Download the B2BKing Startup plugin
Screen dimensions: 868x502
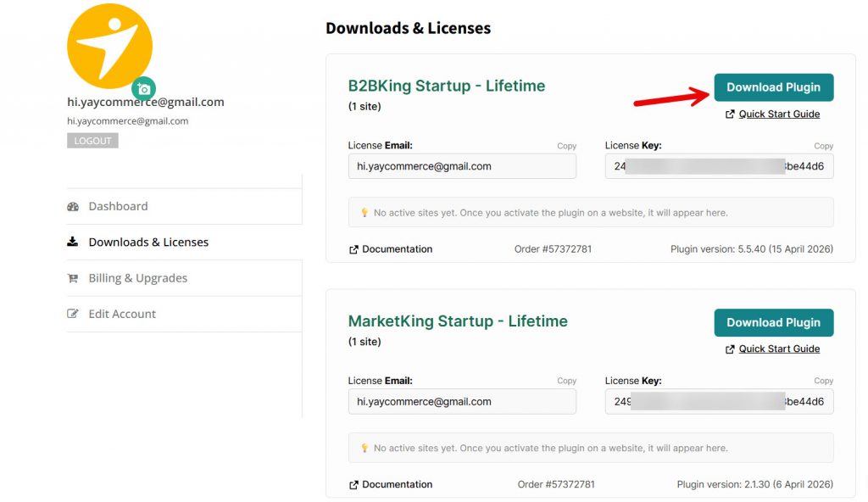772,86
